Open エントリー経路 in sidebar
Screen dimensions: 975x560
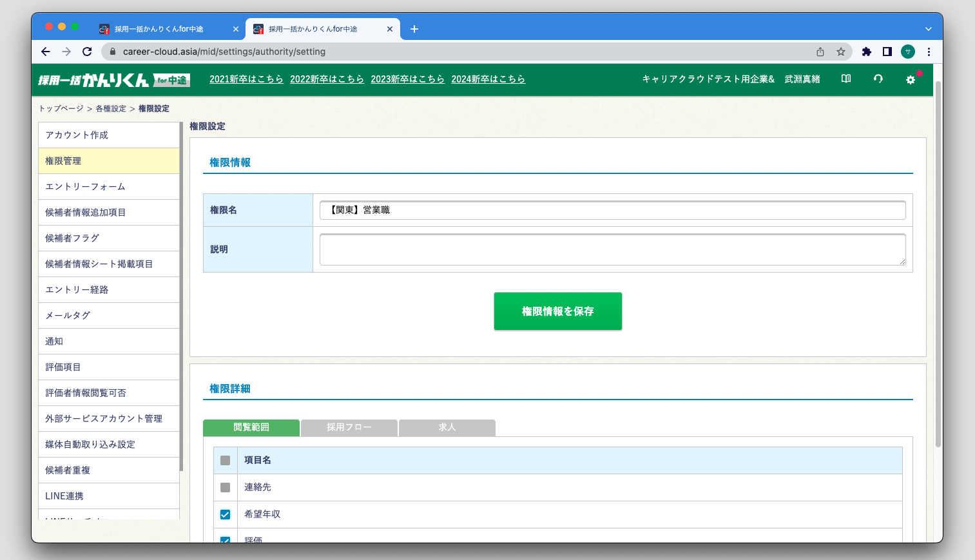(x=109, y=290)
